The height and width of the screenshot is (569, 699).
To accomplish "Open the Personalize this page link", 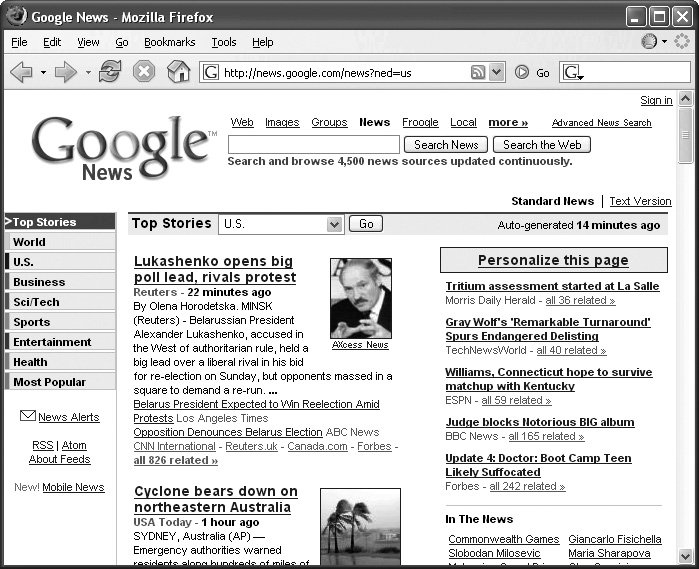I will [553, 260].
